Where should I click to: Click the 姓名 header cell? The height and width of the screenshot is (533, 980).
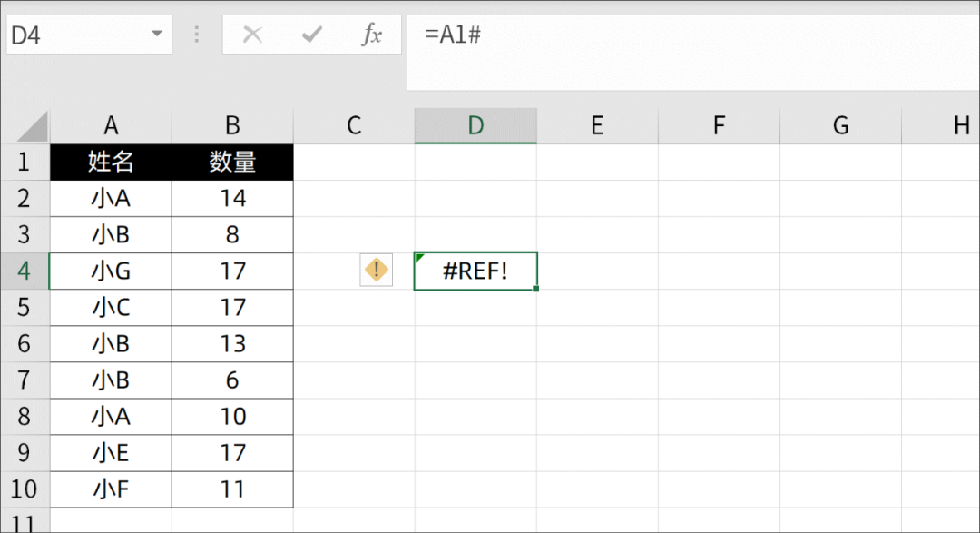(x=111, y=163)
